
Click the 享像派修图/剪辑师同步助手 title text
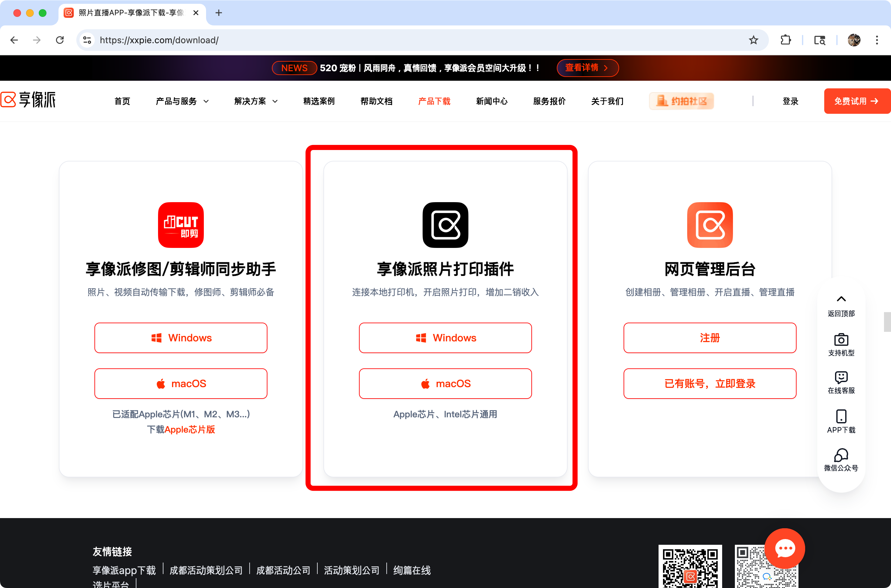coord(181,269)
